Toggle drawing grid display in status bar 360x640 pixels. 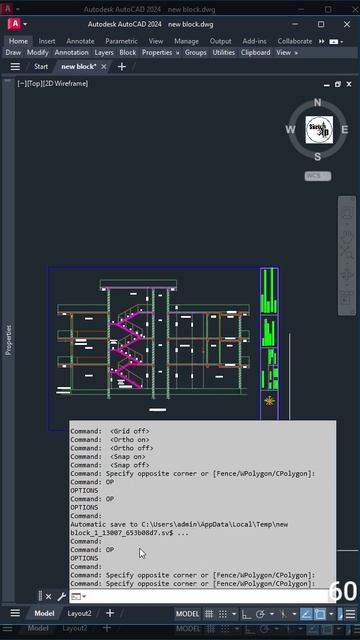pos(209,613)
